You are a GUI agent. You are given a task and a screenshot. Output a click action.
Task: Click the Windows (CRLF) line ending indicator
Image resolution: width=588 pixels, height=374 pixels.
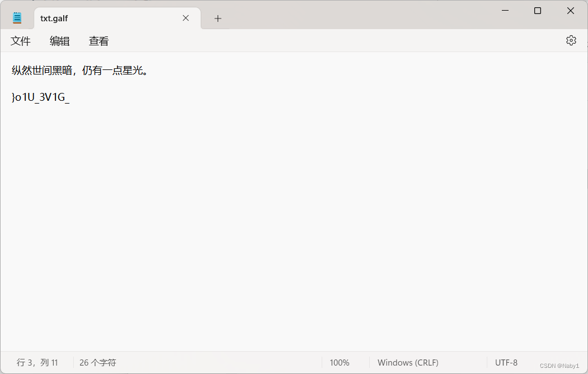pyautogui.click(x=408, y=362)
